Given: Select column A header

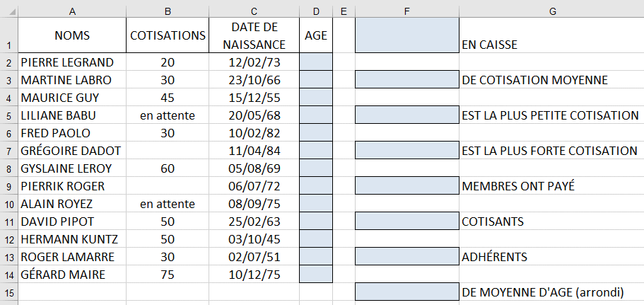Looking at the screenshot, I should 73,11.
